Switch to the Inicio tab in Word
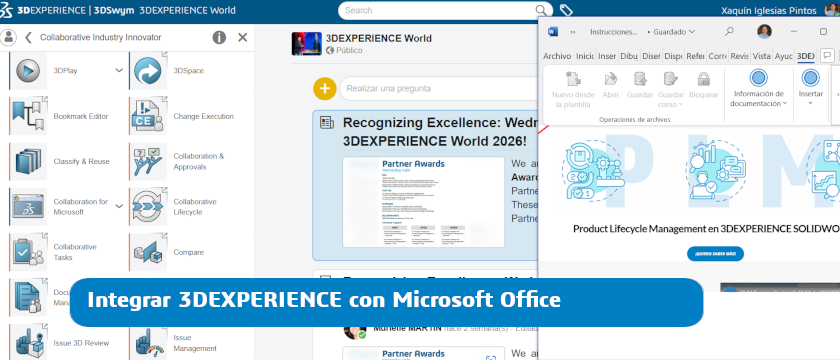This screenshot has height=360, width=840. coord(585,56)
